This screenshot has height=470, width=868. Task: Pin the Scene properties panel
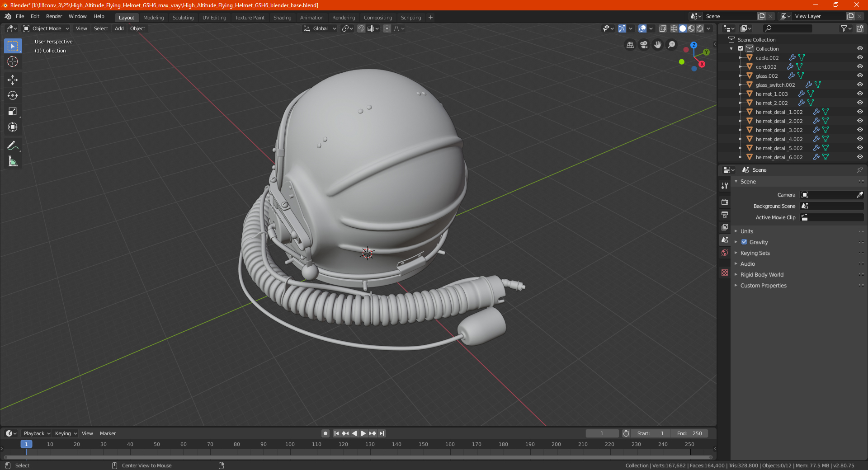(x=859, y=170)
